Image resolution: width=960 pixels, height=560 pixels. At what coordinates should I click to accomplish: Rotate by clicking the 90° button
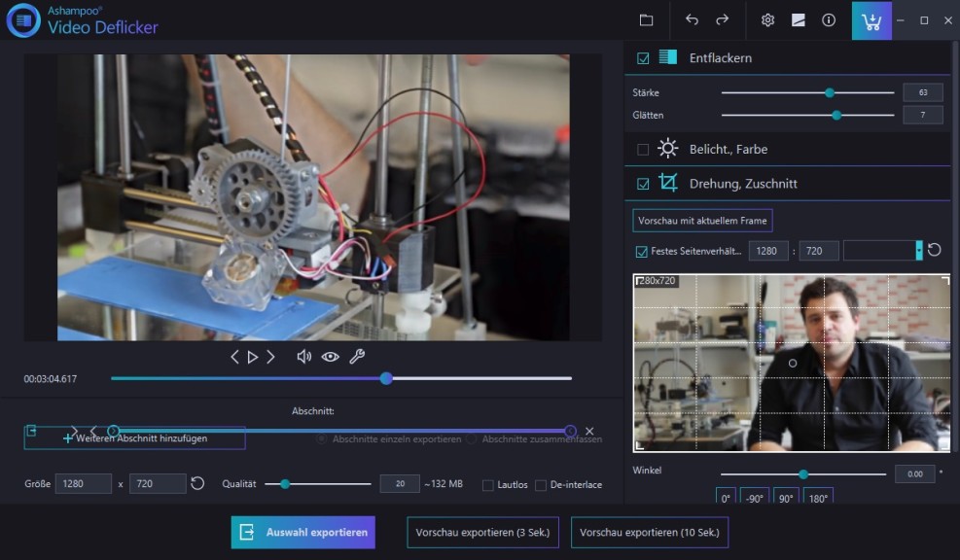(784, 498)
